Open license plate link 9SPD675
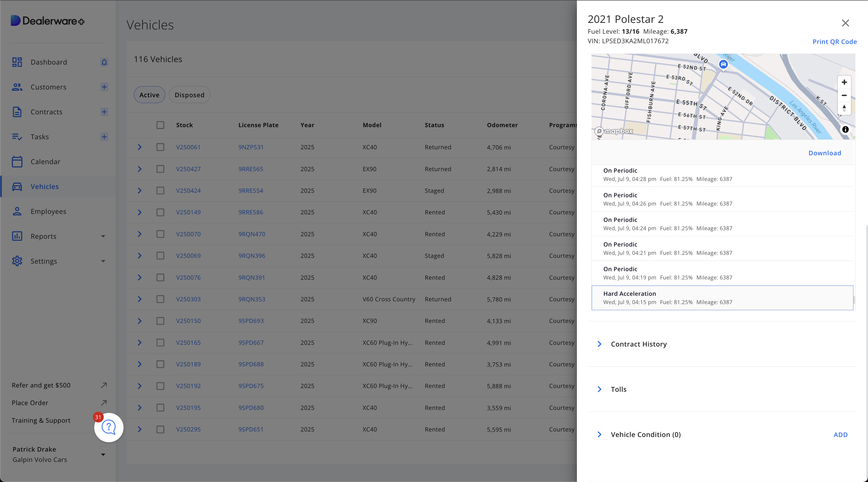Viewport: 868px width, 482px height. (x=251, y=386)
